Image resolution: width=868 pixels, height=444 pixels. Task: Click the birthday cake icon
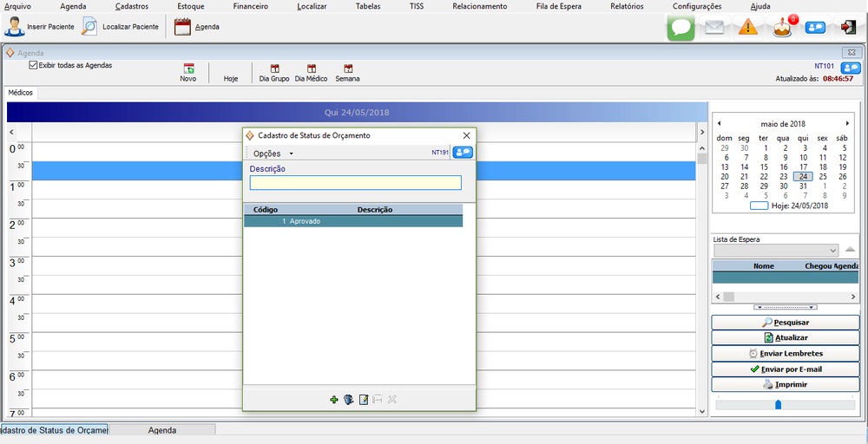[x=783, y=27]
